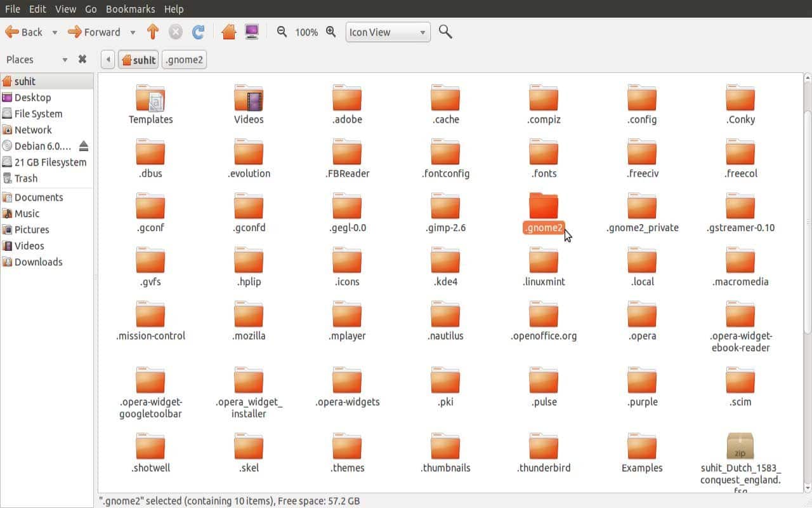Open the View menu

coord(65,9)
